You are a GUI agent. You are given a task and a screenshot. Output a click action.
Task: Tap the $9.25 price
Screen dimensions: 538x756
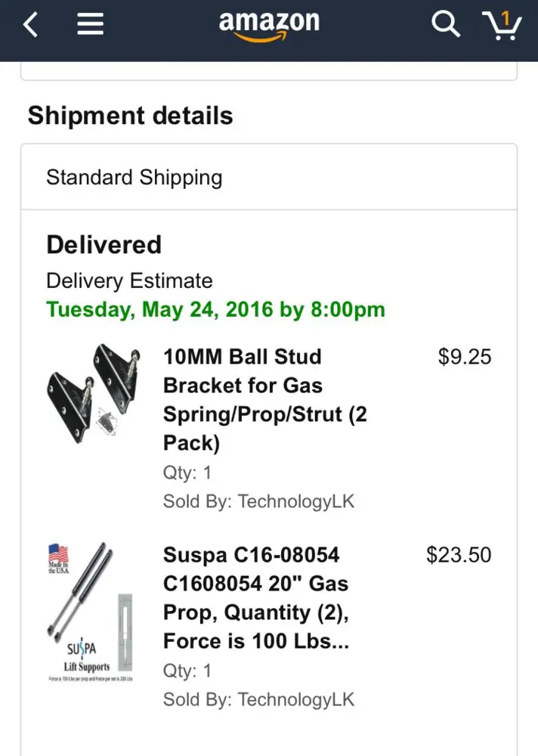click(x=465, y=357)
